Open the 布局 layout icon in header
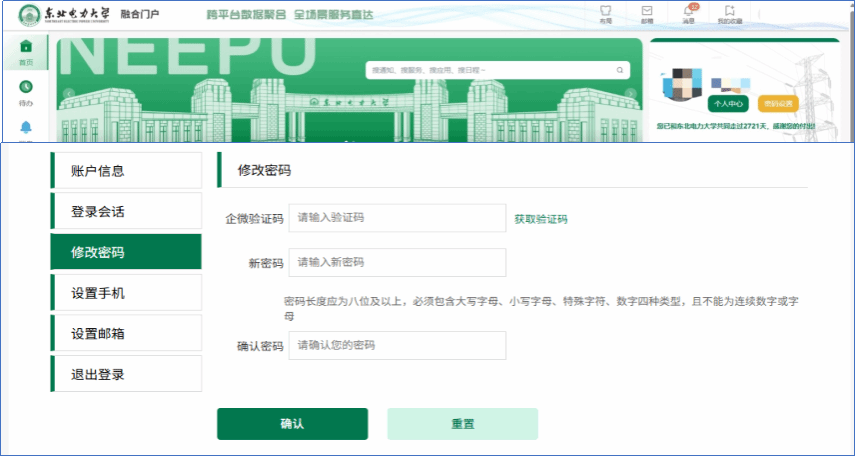 click(x=605, y=10)
